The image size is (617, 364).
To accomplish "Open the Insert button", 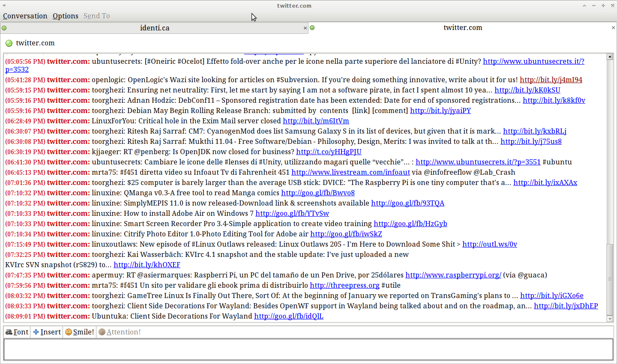I will pos(47,332).
